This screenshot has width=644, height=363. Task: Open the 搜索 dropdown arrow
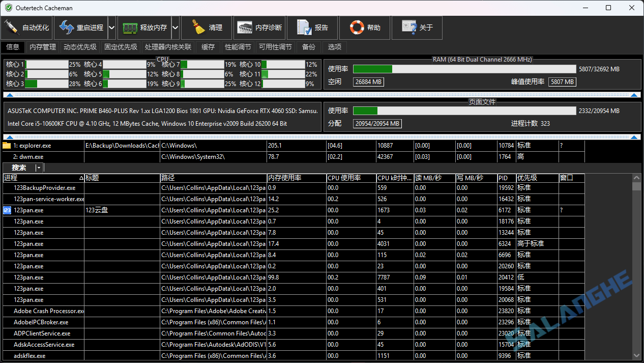coord(38,168)
